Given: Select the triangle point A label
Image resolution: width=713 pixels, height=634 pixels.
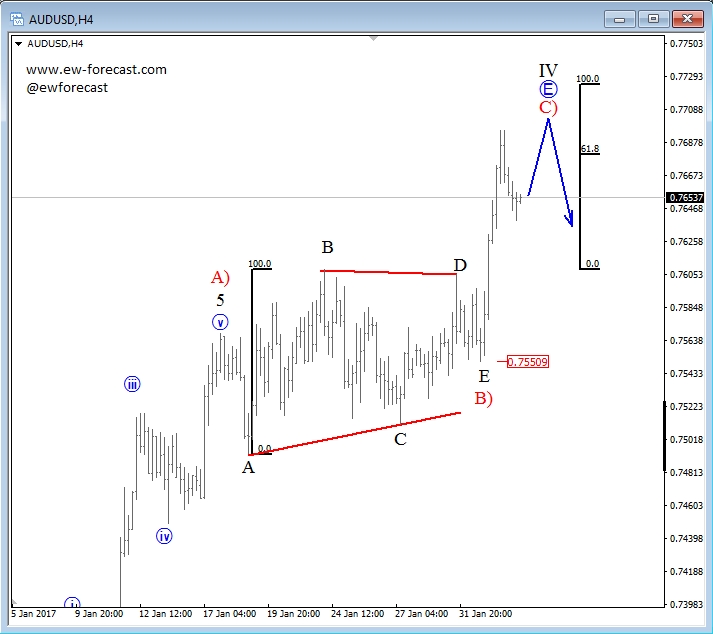Looking at the screenshot, I should 248,467.
